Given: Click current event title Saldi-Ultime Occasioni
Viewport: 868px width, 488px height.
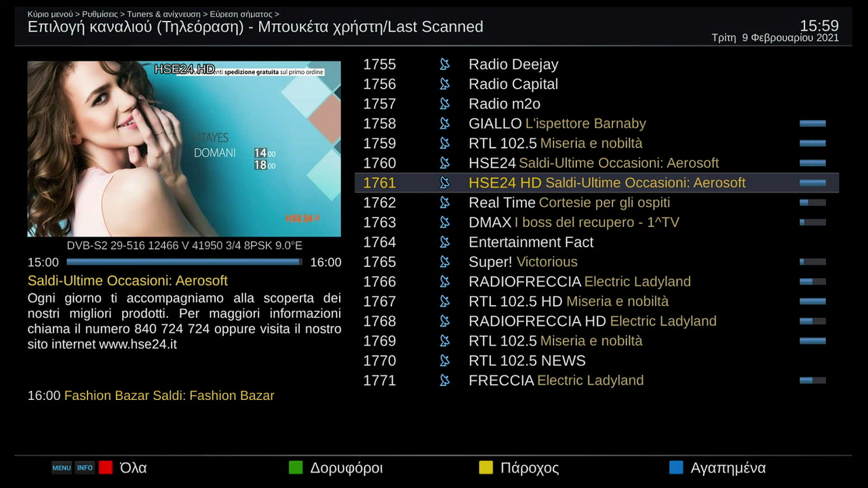Looking at the screenshot, I should 127,281.
